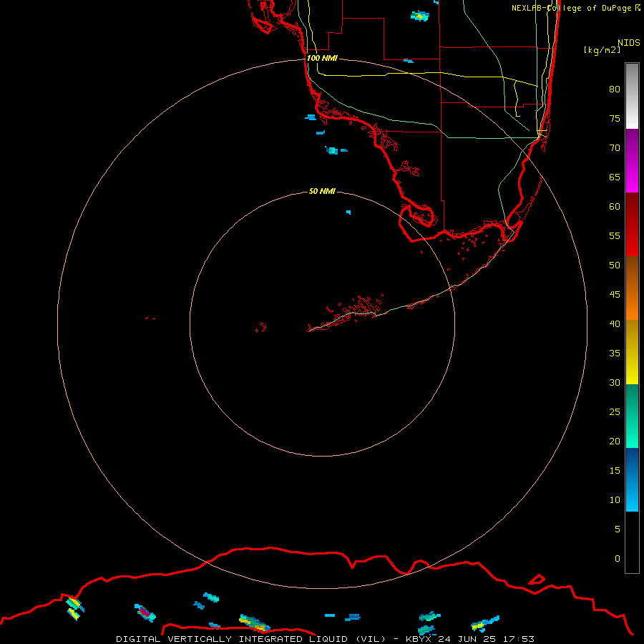The height and width of the screenshot is (644, 644).
Task: Select the red segment of the color bar
Action: (632, 224)
